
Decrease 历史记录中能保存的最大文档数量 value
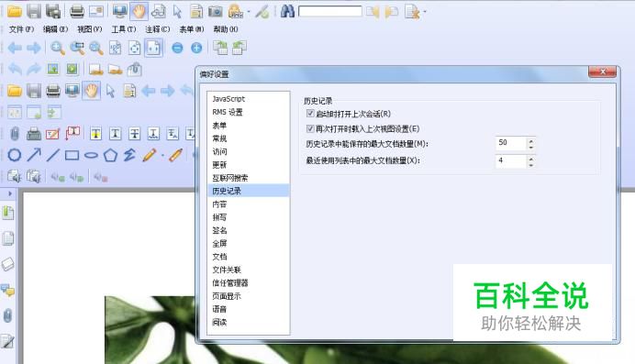pyautogui.click(x=531, y=147)
